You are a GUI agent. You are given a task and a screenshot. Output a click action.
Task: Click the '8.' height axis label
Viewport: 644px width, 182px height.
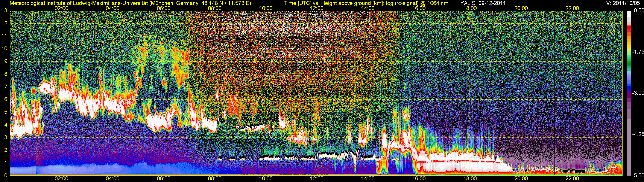click(x=6, y=74)
